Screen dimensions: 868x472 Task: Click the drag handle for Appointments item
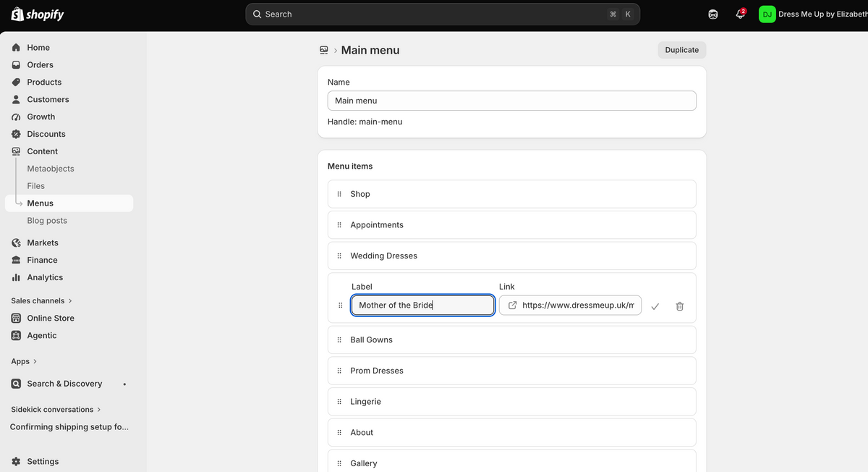coord(339,225)
